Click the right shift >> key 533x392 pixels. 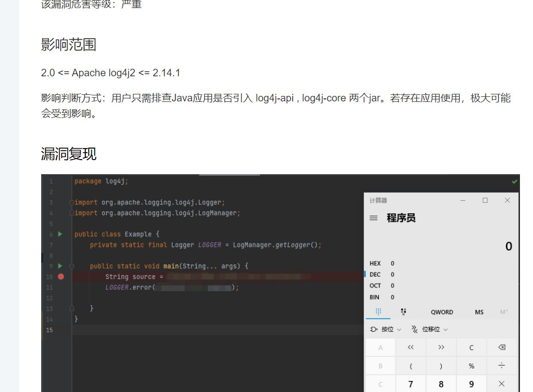click(441, 347)
